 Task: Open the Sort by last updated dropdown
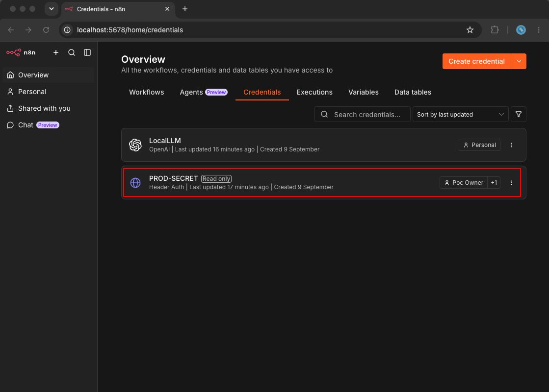click(460, 114)
